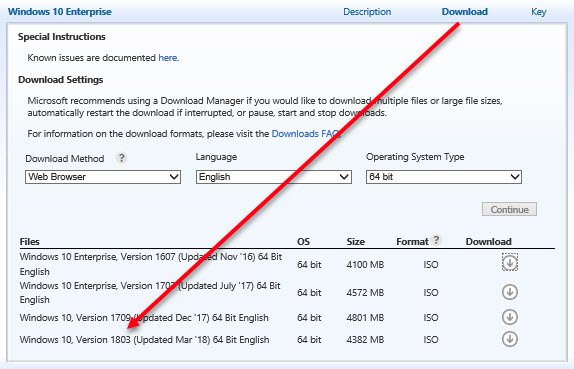574x369 pixels.
Task: Click the Files column header
Action: pyautogui.click(x=29, y=242)
